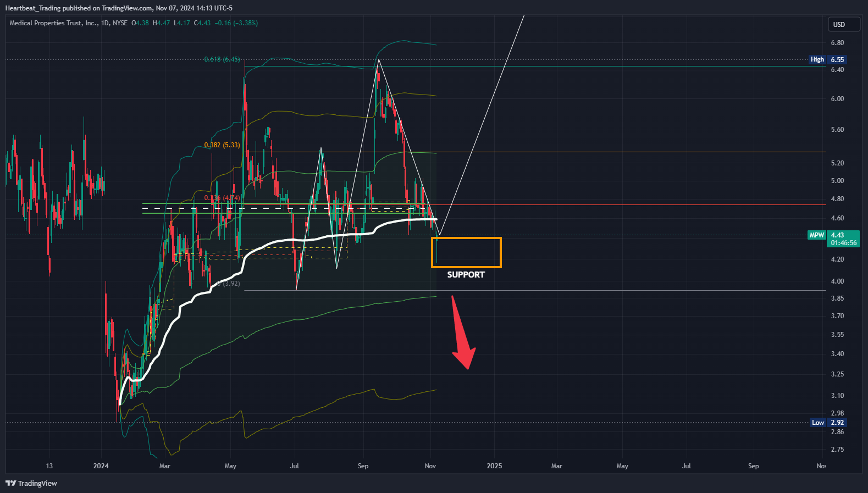Screen dimensions: 868x493
Task: Click the L4.17 low value
Action: (x=182, y=23)
